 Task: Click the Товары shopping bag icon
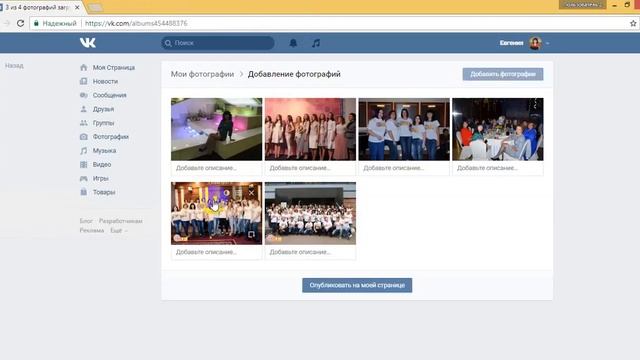[x=84, y=192]
